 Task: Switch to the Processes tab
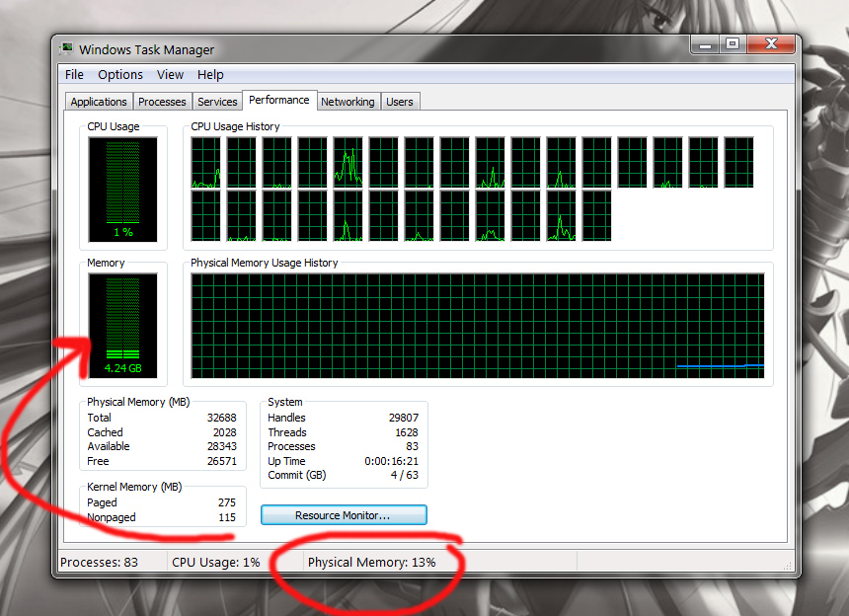162,102
